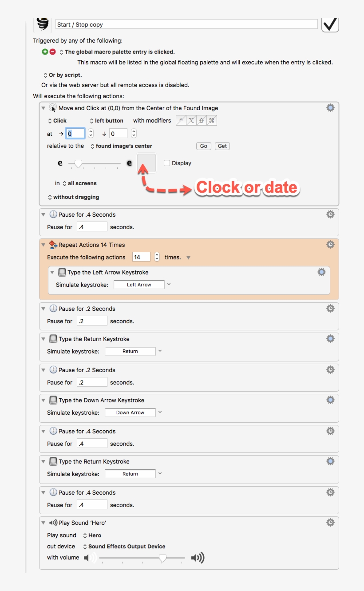Open the Left Arrow keystroke dropdown arrow

pyautogui.click(x=169, y=285)
